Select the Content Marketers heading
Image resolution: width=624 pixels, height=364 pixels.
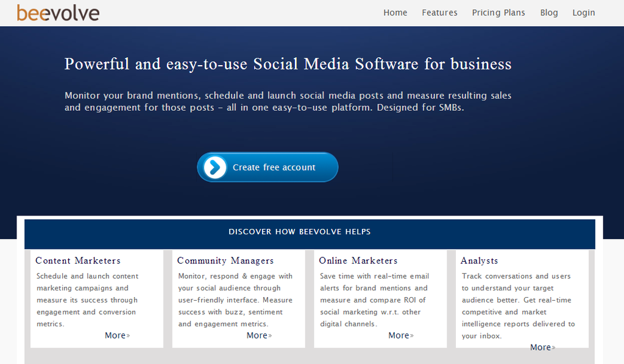[78, 261]
